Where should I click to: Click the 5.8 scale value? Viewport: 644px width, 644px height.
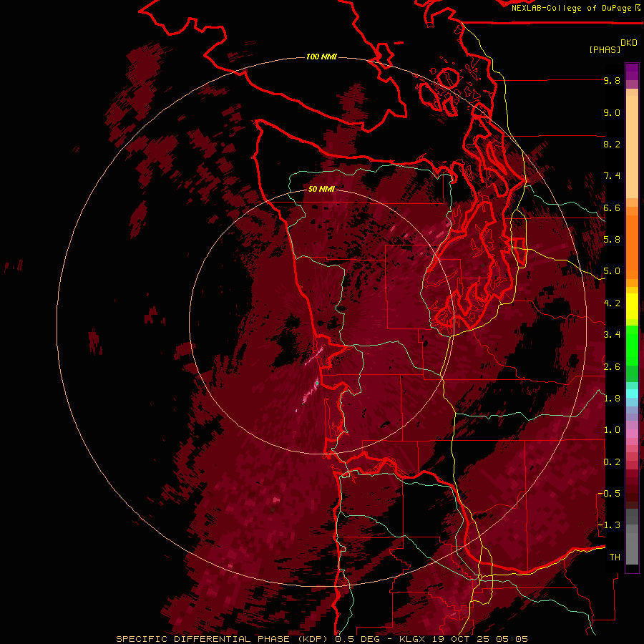coord(612,240)
